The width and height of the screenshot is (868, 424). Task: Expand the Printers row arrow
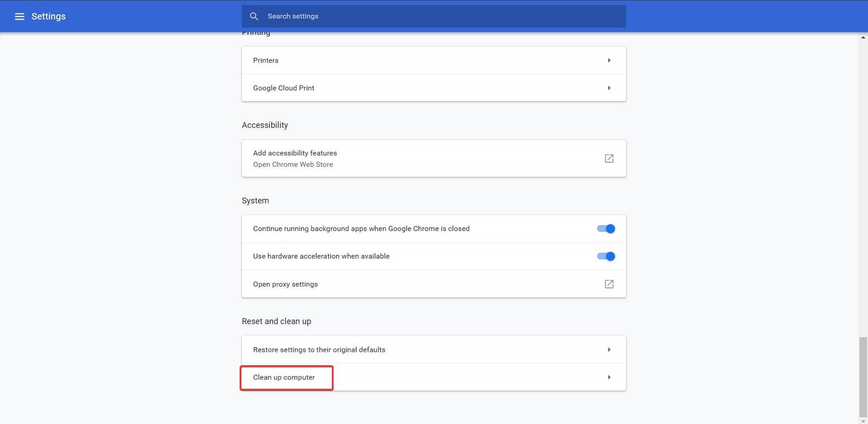point(609,60)
